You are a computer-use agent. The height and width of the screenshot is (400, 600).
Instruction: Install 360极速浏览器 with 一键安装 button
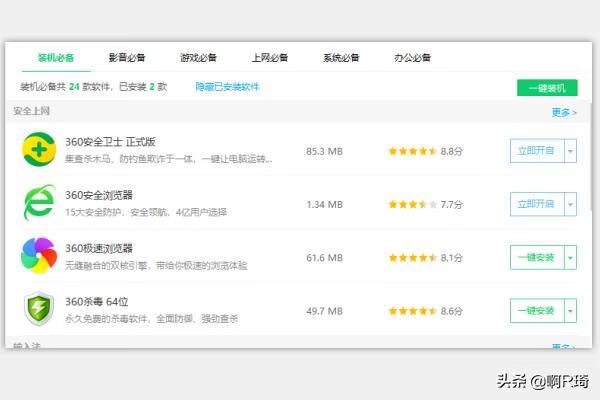tap(537, 257)
